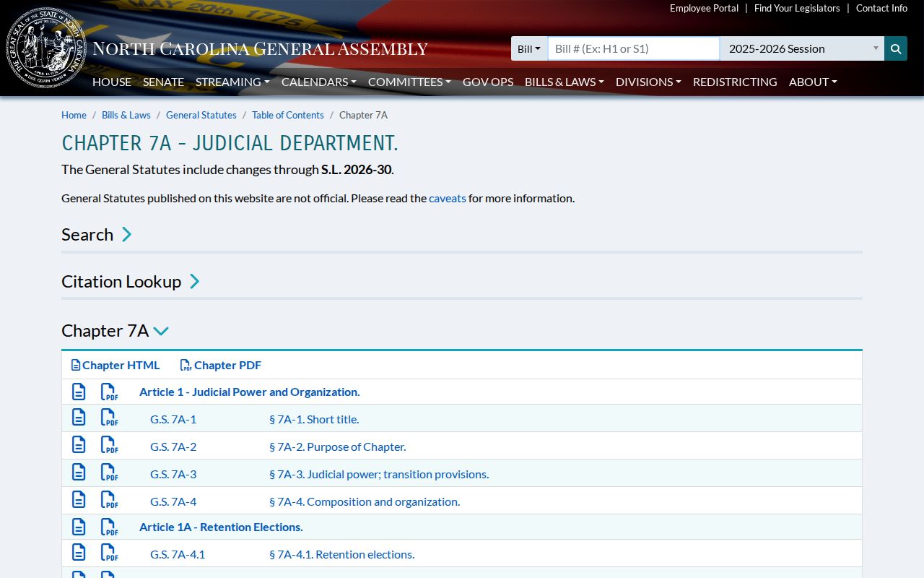Open the Employee Portal link
The height and width of the screenshot is (578, 924).
coord(704,8)
